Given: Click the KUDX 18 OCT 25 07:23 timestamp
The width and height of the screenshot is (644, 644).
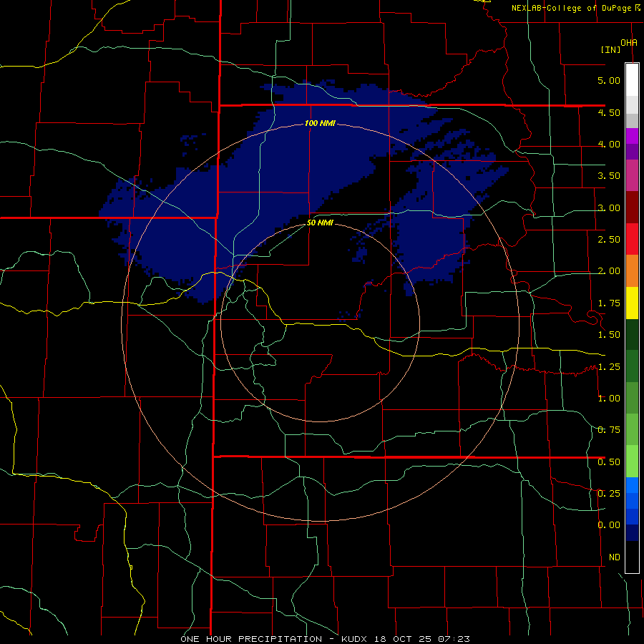Looking at the screenshot, I should click(406, 639).
